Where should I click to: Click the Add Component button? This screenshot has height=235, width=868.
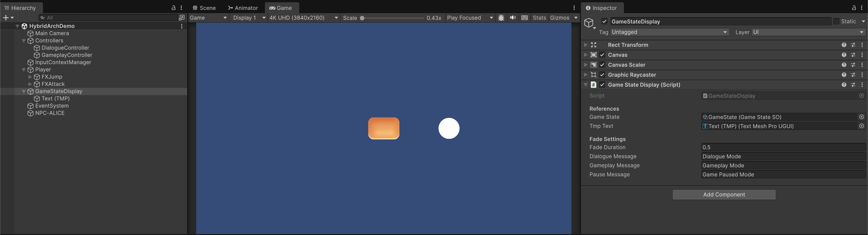coord(724,194)
